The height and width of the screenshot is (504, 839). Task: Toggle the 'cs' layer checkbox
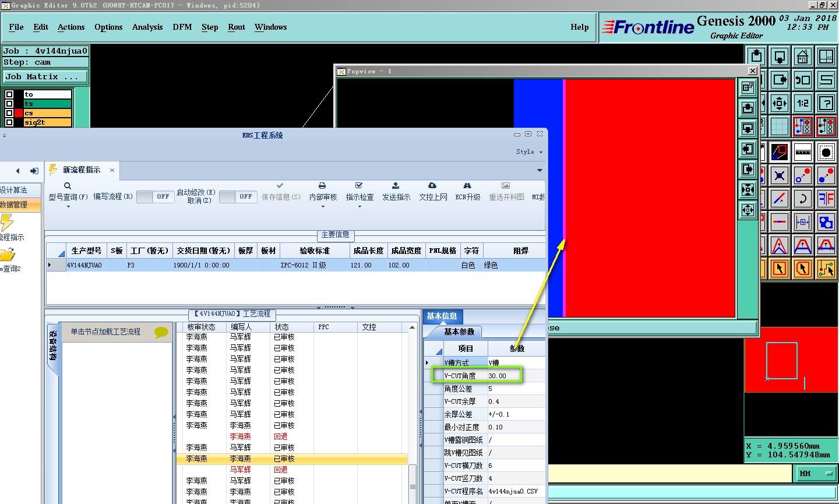9,113
